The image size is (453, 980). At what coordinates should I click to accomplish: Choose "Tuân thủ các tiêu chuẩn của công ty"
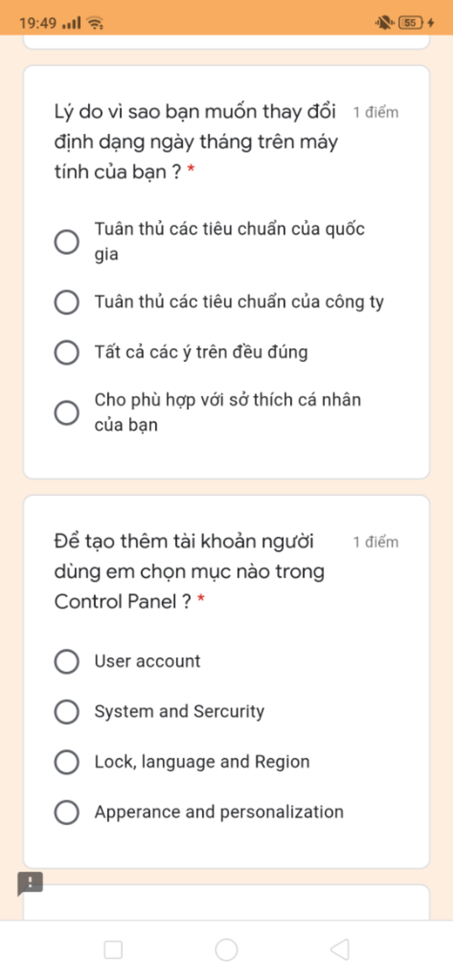point(67,302)
